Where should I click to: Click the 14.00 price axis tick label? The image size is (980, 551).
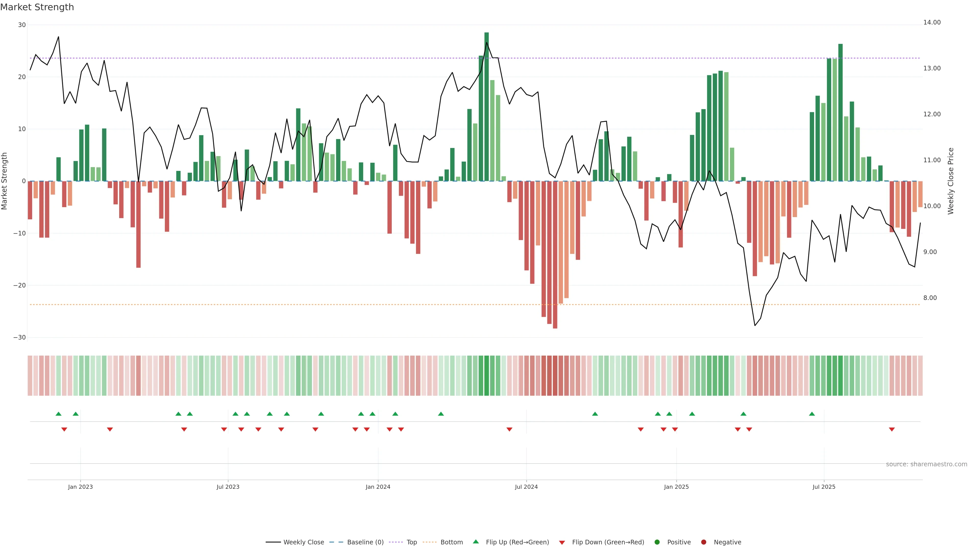(932, 22)
